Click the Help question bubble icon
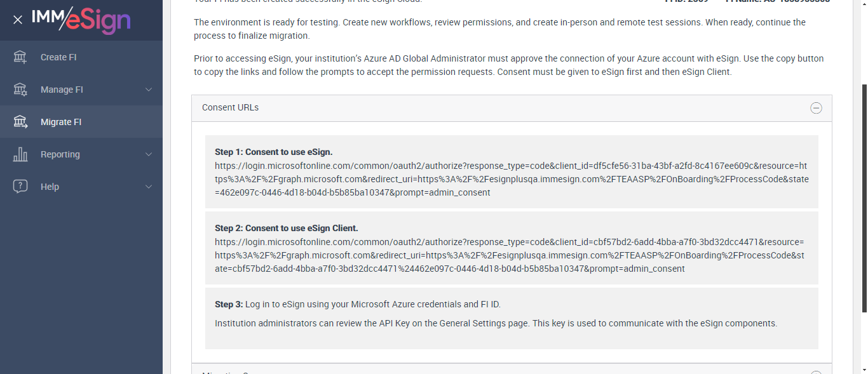 pos(20,187)
